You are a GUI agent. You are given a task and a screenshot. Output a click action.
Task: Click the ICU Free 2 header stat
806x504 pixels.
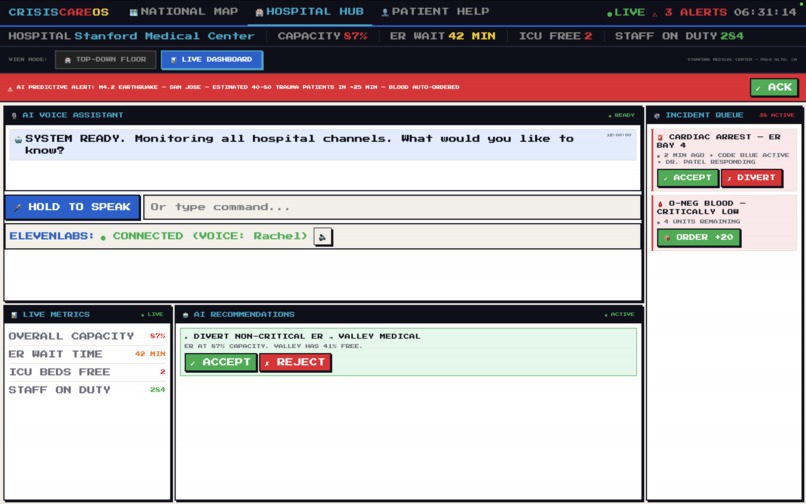pos(555,36)
